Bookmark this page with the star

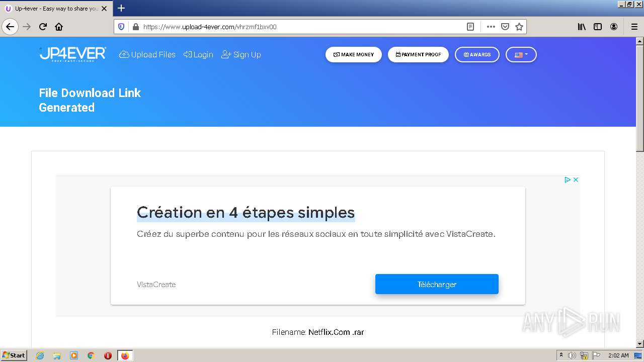point(519,27)
